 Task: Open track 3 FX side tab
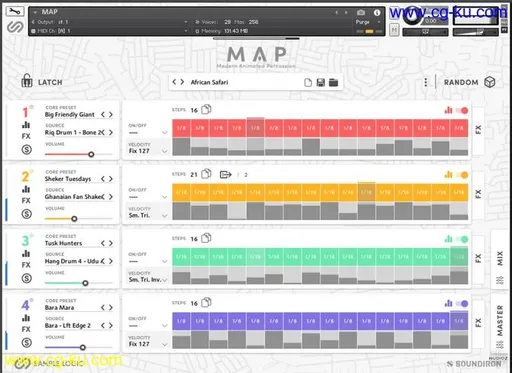point(478,258)
